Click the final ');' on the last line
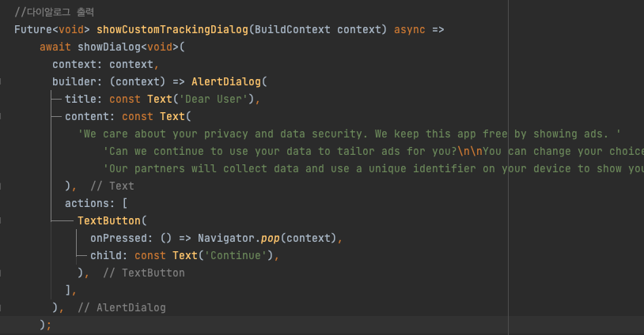This screenshot has width=644, height=335. [x=46, y=325]
